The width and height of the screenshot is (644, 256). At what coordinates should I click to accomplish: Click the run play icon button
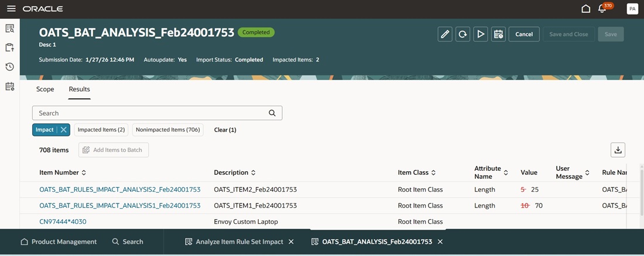pyautogui.click(x=480, y=34)
